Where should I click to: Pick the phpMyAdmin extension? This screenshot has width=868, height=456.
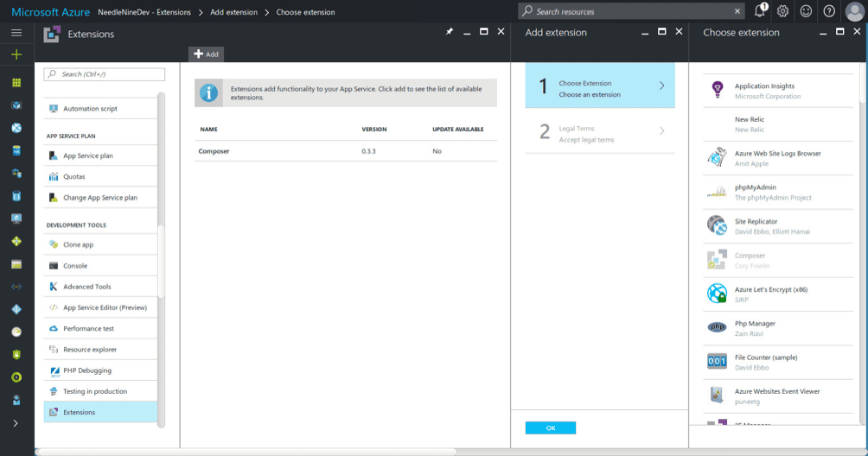[x=778, y=193]
